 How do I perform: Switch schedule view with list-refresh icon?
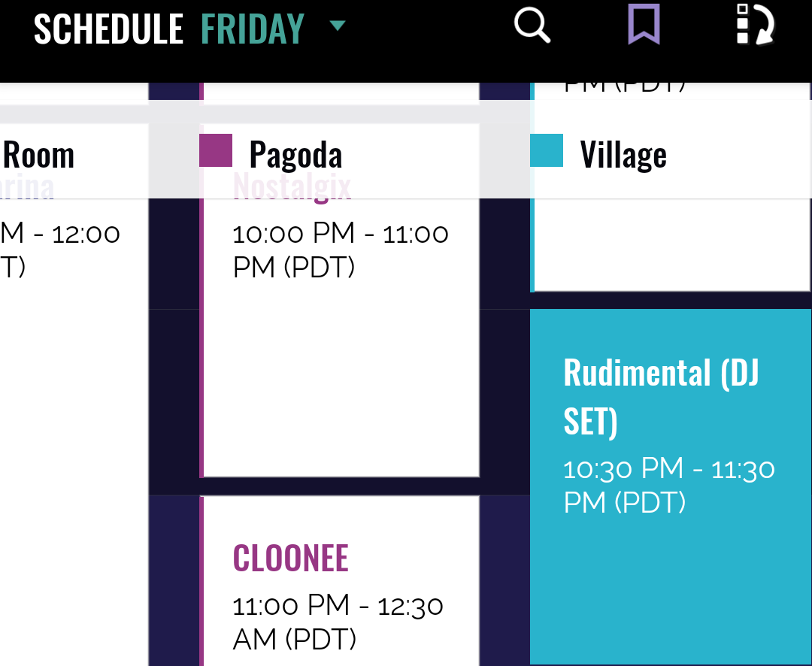click(754, 26)
